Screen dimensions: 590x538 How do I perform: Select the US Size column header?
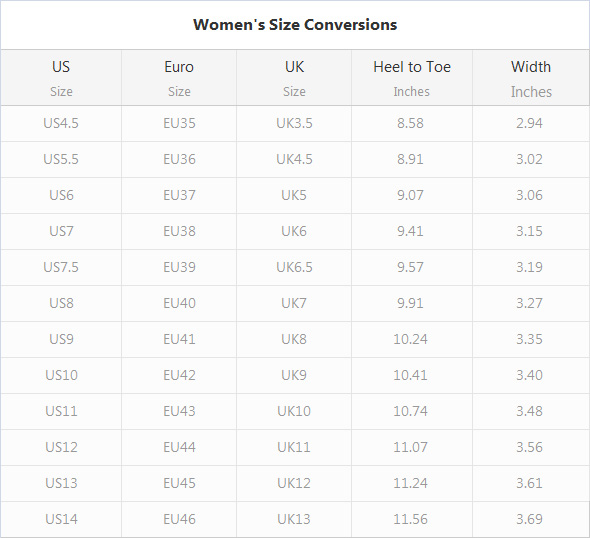click(x=61, y=78)
